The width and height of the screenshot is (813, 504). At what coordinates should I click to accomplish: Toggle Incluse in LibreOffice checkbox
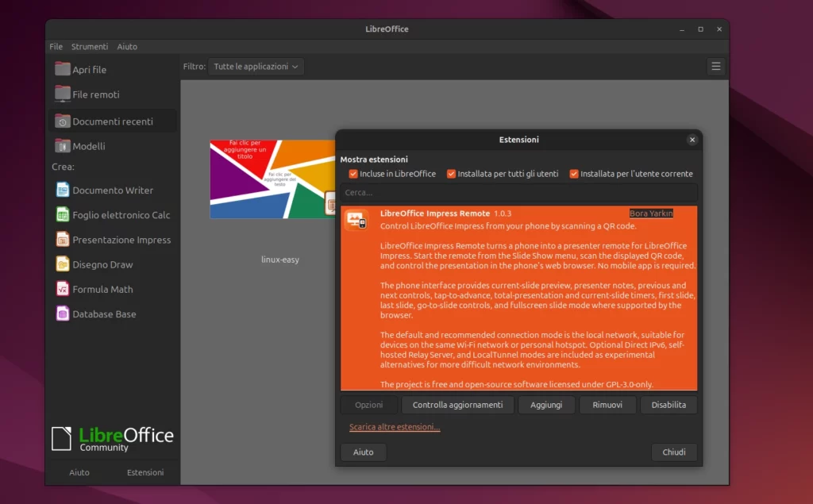[353, 174]
